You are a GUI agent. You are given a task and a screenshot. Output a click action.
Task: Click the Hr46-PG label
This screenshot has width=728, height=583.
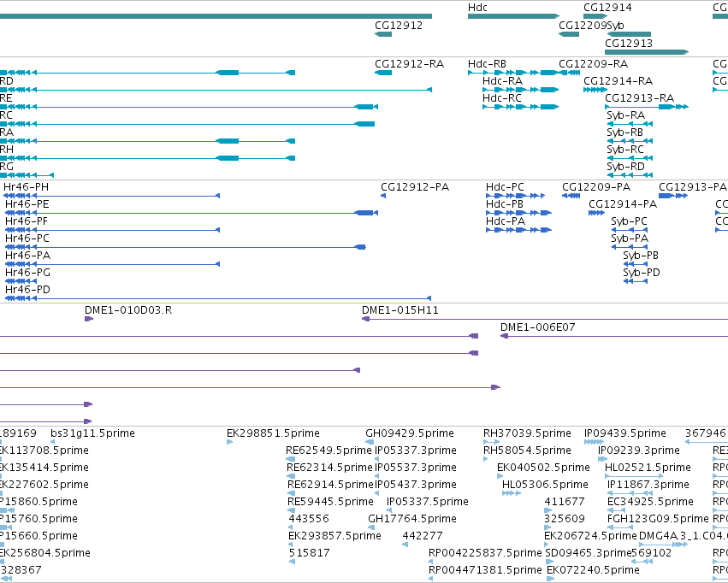28,273
